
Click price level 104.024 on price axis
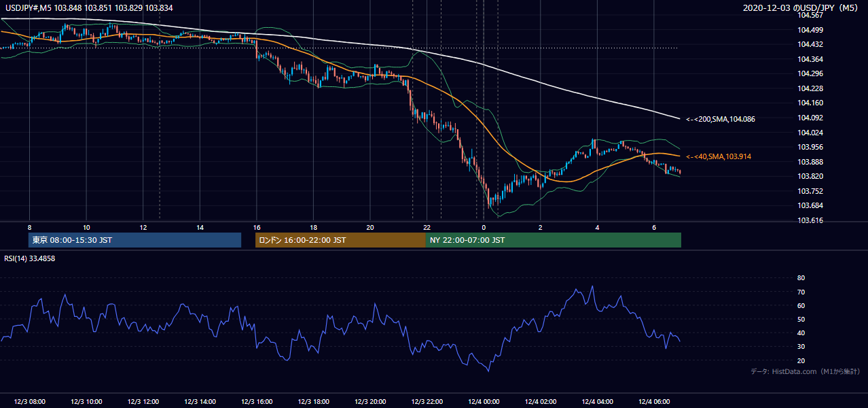[x=810, y=133]
